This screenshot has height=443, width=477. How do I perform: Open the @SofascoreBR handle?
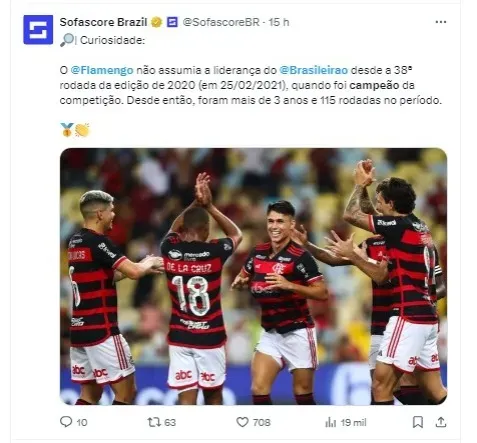221,22
